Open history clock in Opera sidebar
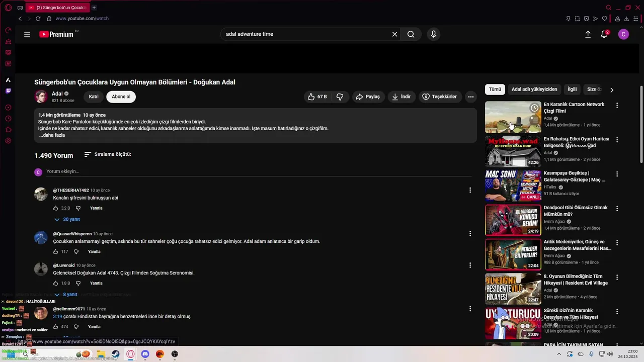Image resolution: width=644 pixels, height=362 pixels. tap(8, 119)
